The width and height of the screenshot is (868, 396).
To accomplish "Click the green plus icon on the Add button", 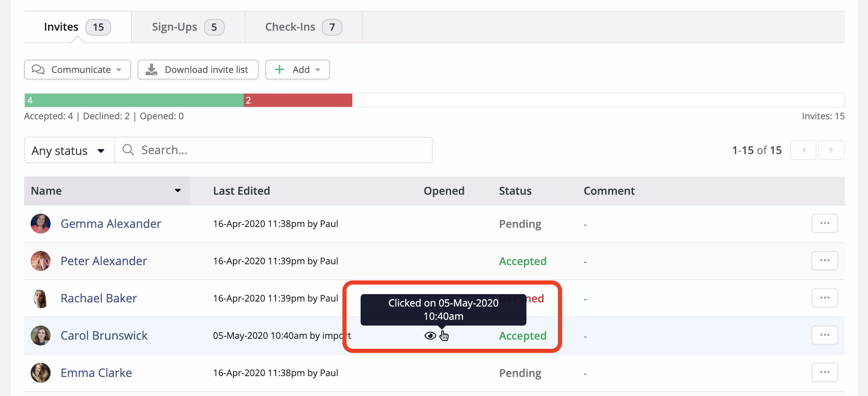I will (280, 70).
